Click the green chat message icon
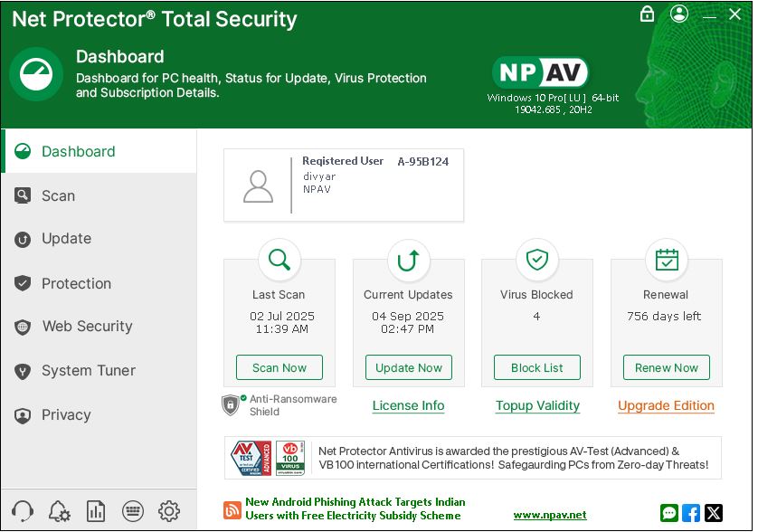 point(669,513)
